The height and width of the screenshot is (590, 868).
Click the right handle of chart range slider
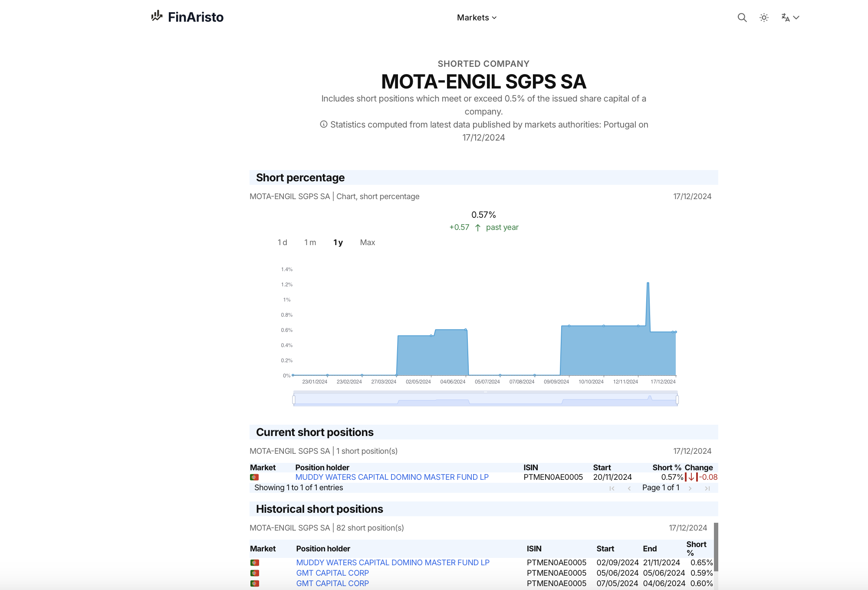(x=677, y=400)
